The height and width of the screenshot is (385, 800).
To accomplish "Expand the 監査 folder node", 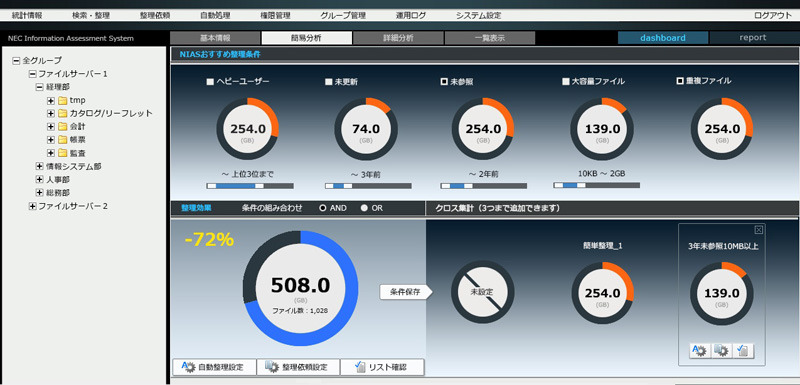I will (x=51, y=153).
